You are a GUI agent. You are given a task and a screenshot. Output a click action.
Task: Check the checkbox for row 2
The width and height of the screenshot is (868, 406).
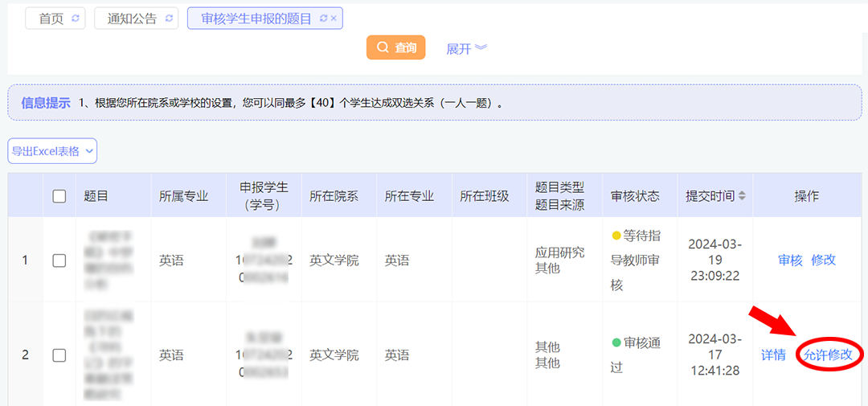[59, 355]
